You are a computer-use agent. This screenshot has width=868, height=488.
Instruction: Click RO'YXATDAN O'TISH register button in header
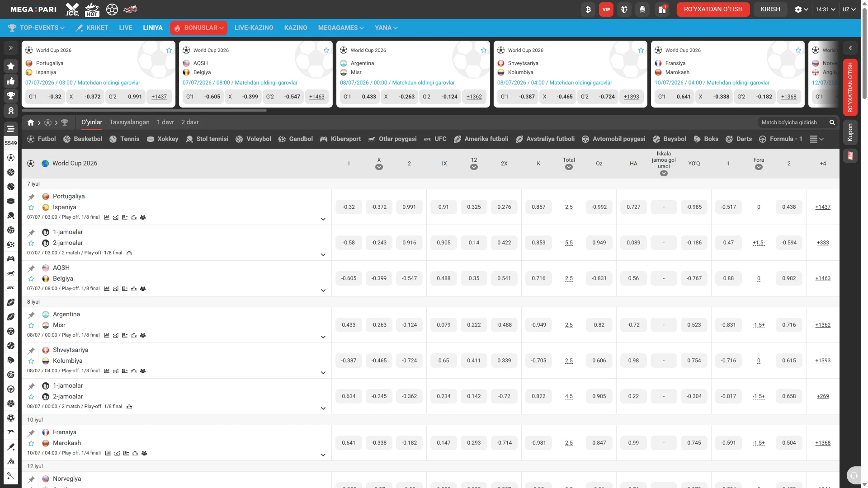coord(713,9)
